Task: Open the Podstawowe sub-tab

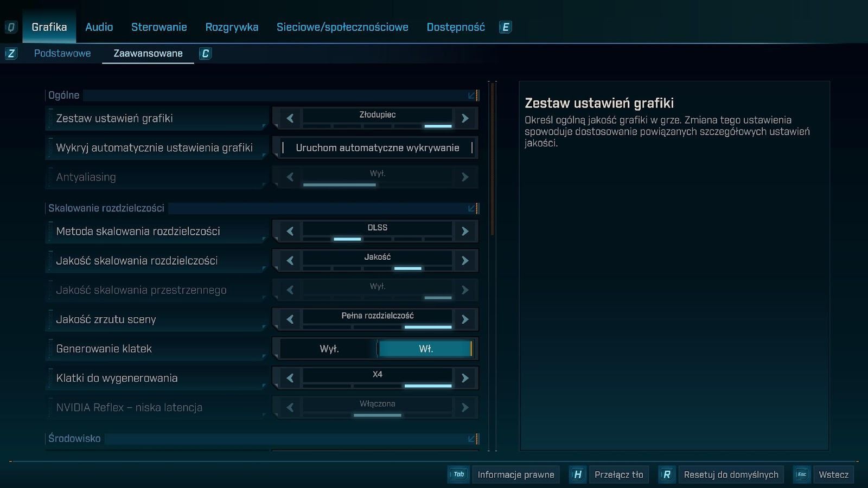Action: pos(62,54)
